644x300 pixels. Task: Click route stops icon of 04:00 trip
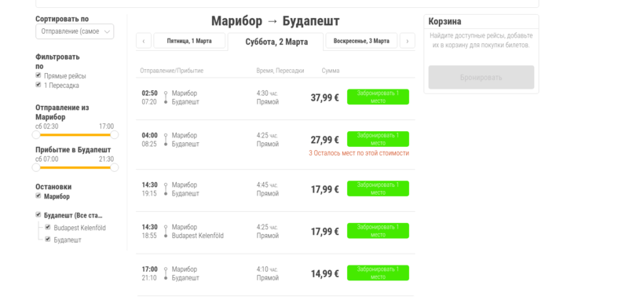(x=166, y=139)
